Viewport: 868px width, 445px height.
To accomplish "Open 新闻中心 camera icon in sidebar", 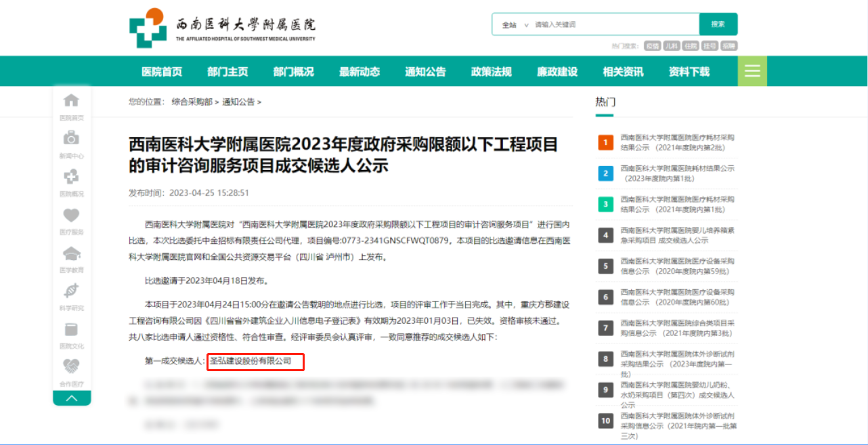I will coord(71,139).
